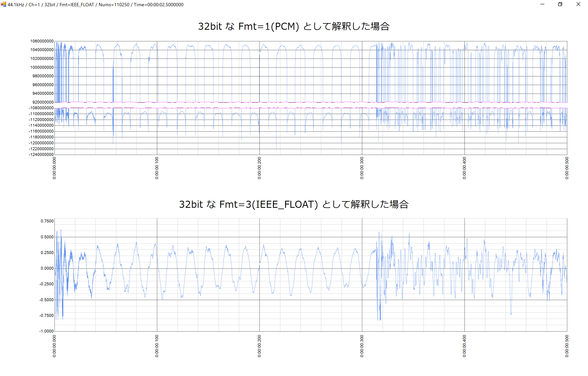Click the -1080000000 axis label

(41, 108)
